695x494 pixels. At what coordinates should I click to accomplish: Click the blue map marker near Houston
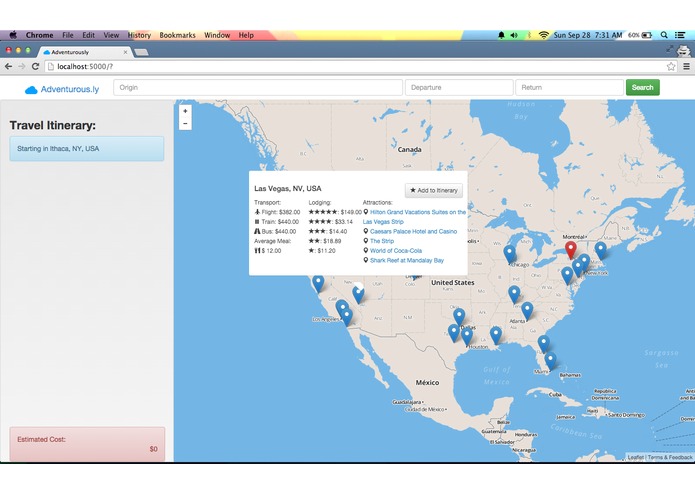coord(467,336)
